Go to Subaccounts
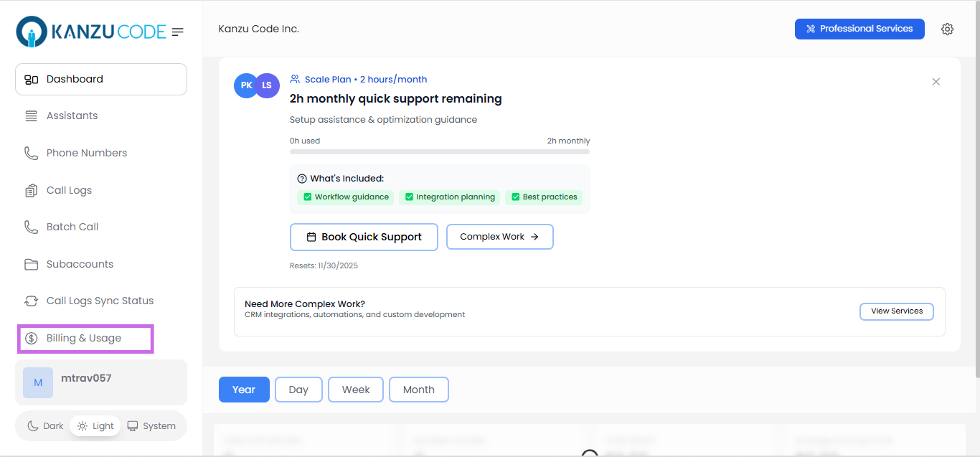980x457 pixels. 101,265
